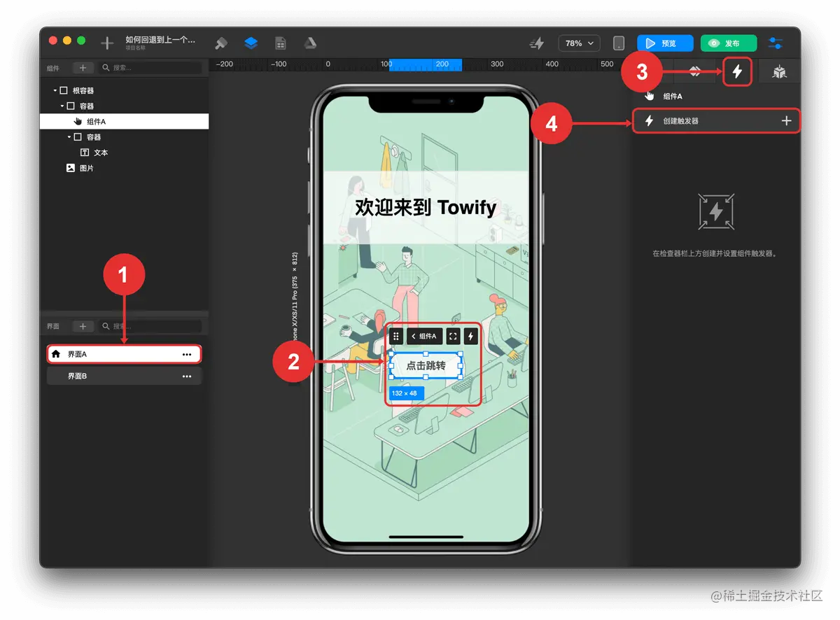The width and height of the screenshot is (840, 620).
Task: Click the 132 × 48 size label
Action: coord(405,393)
